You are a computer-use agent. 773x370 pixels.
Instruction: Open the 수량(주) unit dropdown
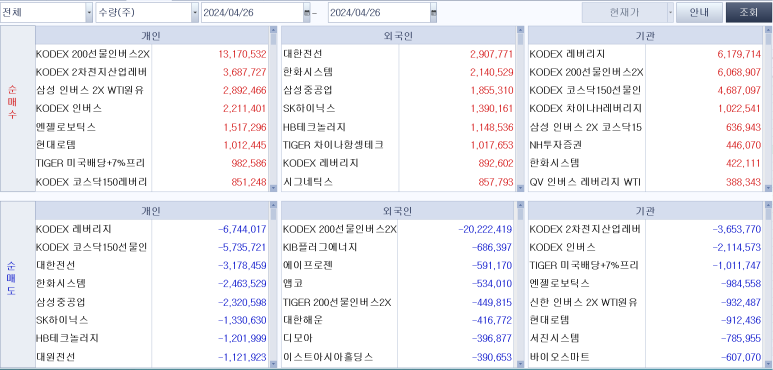[x=195, y=13]
